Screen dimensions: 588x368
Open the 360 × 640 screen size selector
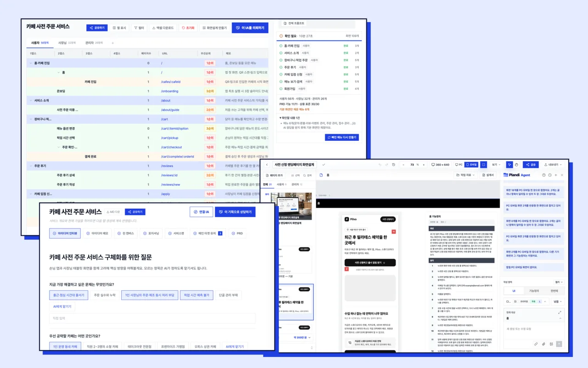pyautogui.click(x=440, y=164)
